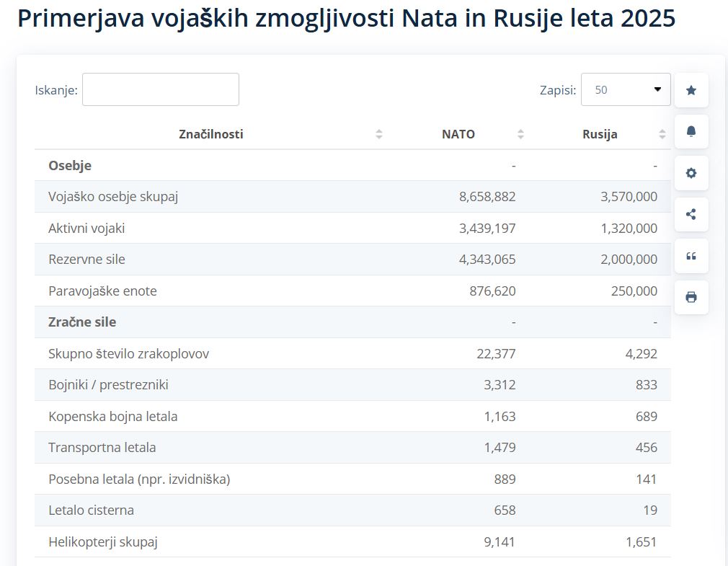Click Rusija value 689
This screenshot has height=566, width=728.
click(x=647, y=417)
